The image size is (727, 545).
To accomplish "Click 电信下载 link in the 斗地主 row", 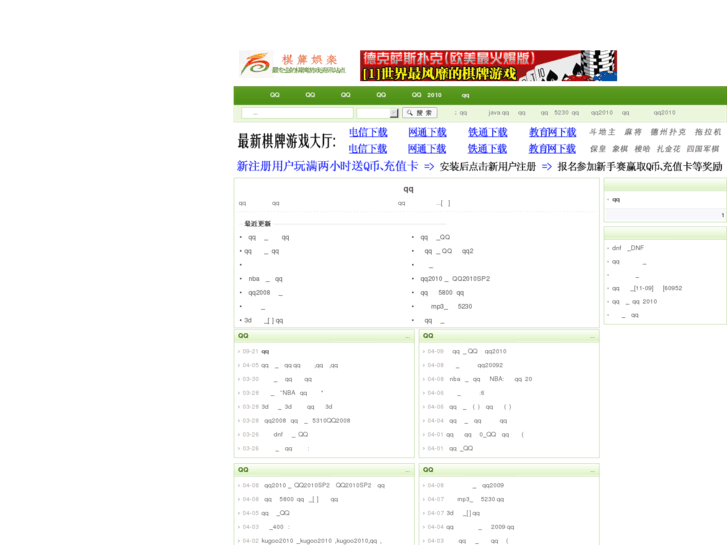I will (368, 132).
